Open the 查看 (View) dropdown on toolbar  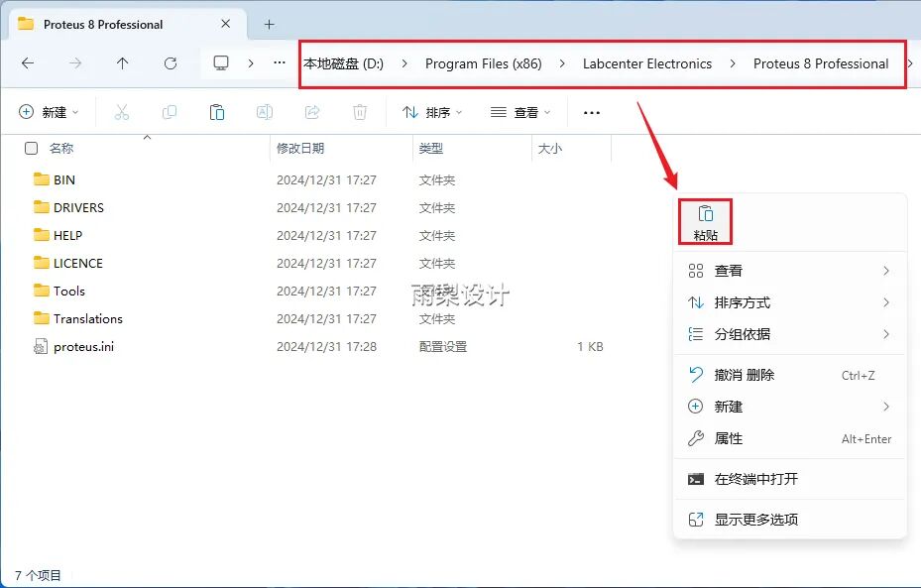click(x=519, y=112)
